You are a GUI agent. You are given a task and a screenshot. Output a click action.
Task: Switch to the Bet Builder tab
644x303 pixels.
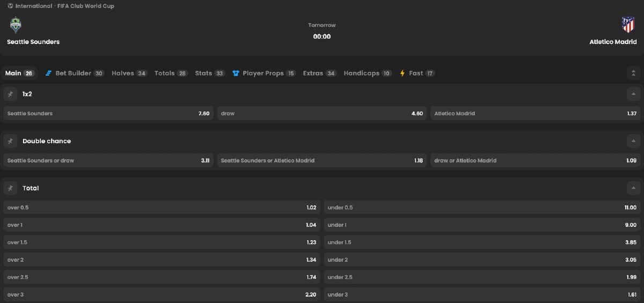[75, 73]
